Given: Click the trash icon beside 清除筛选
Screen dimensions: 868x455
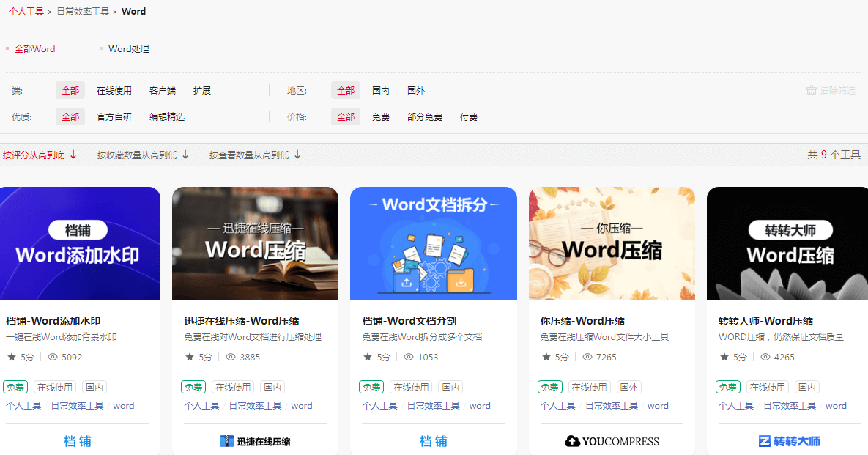Looking at the screenshot, I should 810,89.
